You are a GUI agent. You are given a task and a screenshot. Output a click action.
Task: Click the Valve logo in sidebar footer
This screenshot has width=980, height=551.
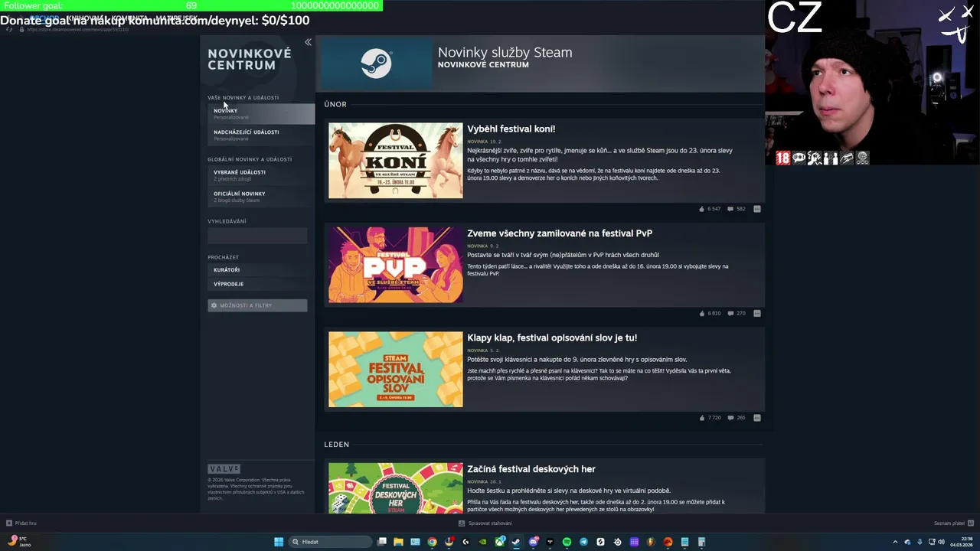click(224, 469)
